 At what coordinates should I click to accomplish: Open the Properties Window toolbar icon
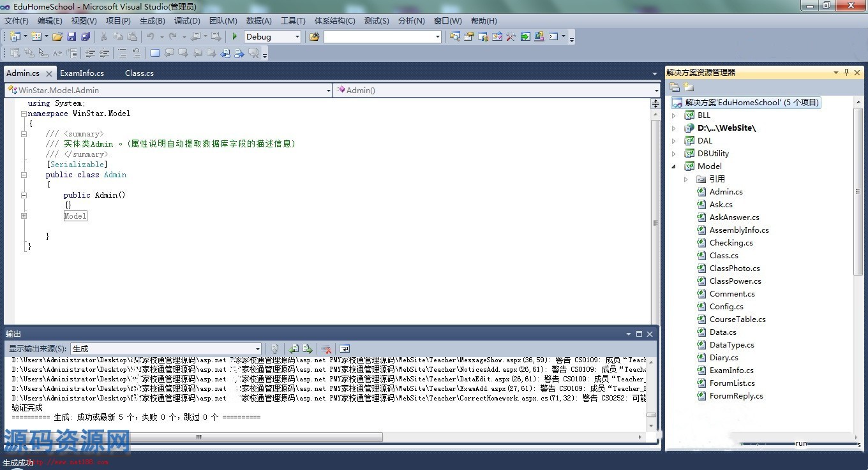coord(469,36)
